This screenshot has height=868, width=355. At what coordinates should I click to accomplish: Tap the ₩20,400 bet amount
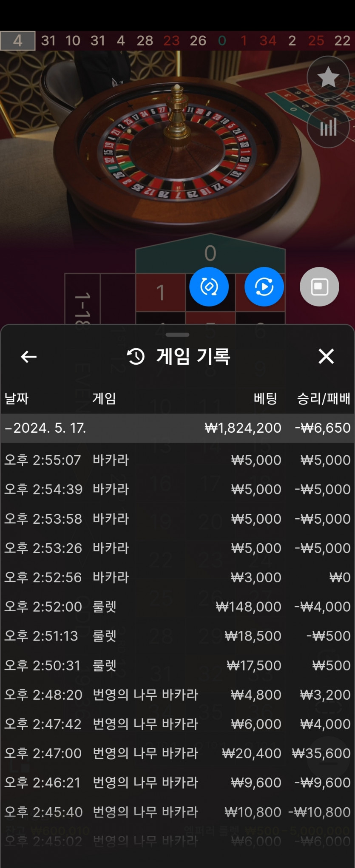(251, 753)
